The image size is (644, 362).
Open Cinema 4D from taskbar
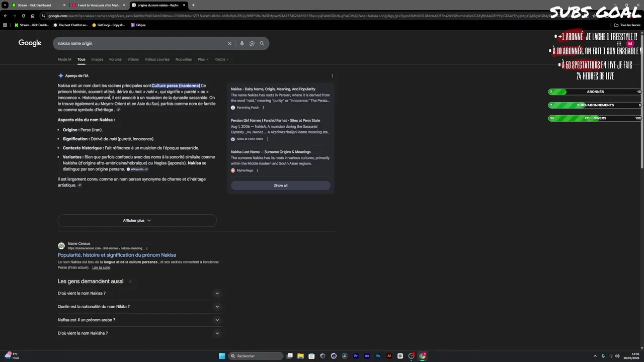334,356
